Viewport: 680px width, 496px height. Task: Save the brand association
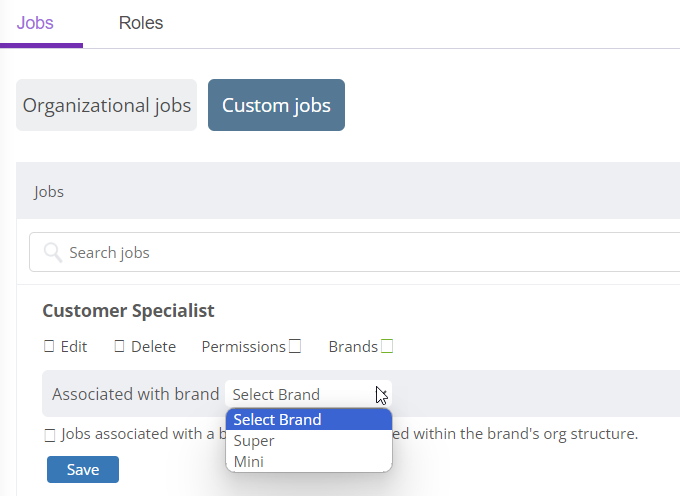pos(83,469)
